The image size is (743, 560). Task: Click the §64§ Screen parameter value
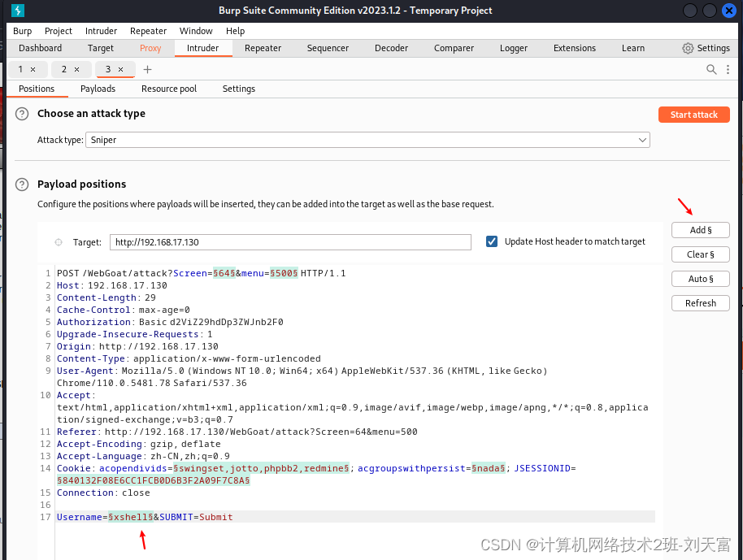pos(224,273)
